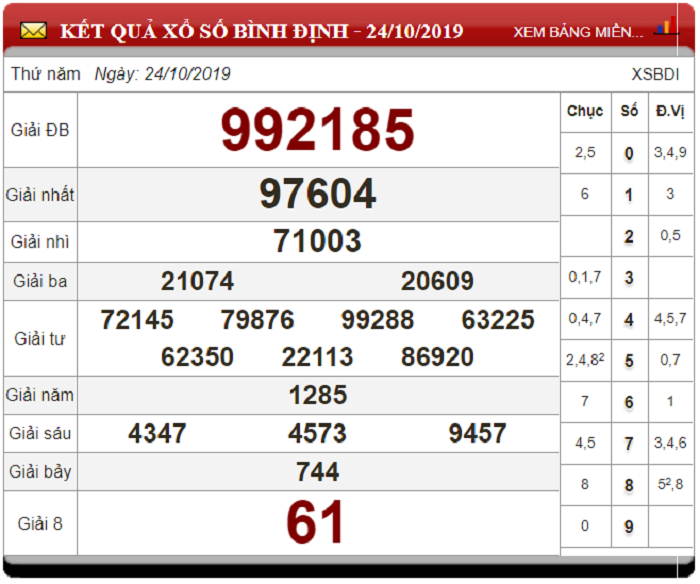Click the bar chart statistics icon

[666, 26]
